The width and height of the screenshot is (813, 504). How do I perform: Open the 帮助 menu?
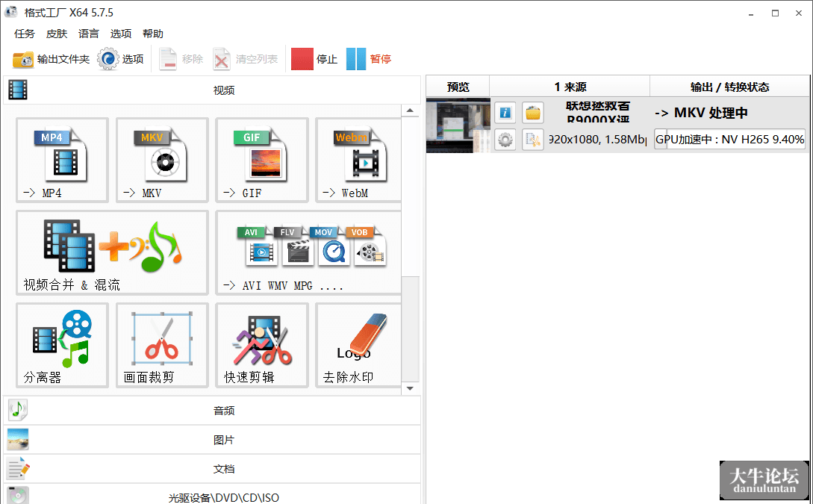pyautogui.click(x=153, y=34)
